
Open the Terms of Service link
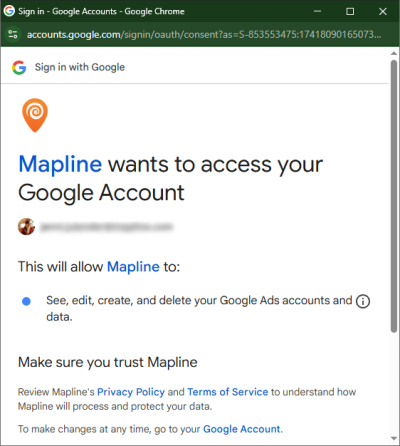point(228,392)
